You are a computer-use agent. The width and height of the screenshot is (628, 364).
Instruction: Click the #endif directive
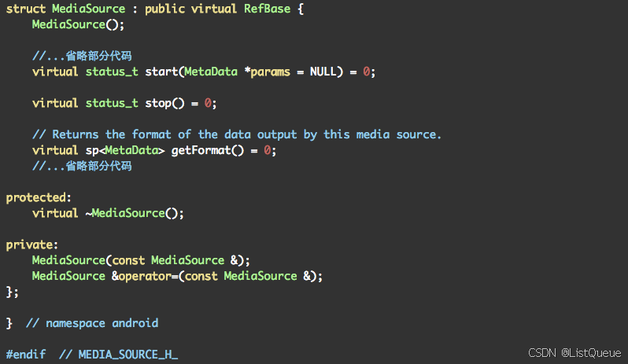(x=26, y=355)
